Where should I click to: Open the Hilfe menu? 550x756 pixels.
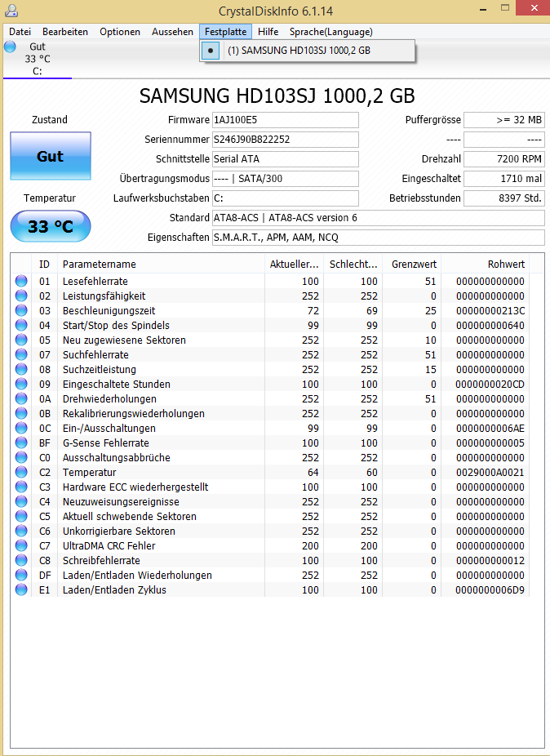268,32
